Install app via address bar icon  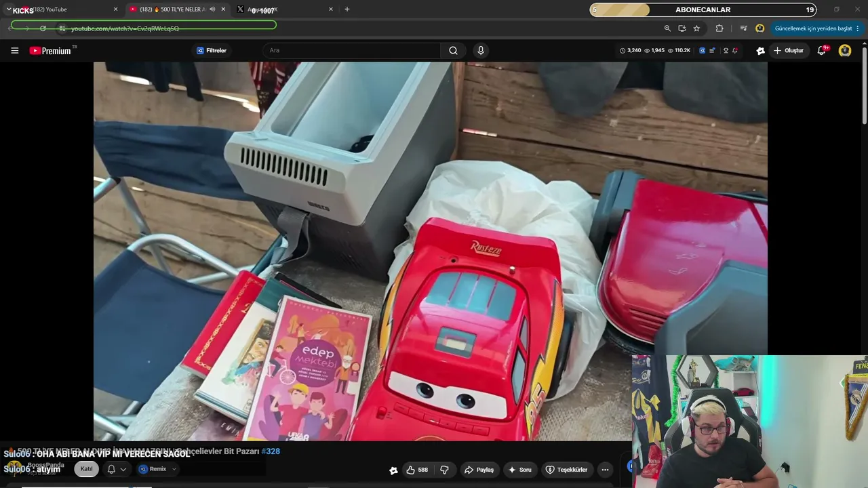click(682, 28)
